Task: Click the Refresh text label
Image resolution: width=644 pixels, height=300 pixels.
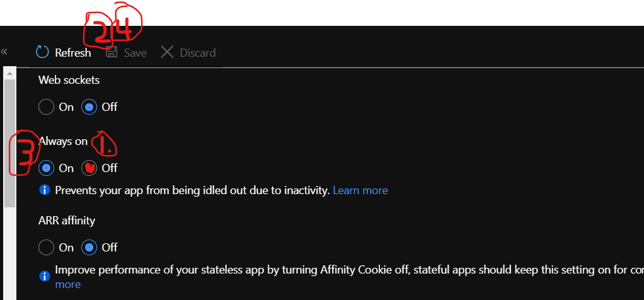Action: pyautogui.click(x=73, y=53)
